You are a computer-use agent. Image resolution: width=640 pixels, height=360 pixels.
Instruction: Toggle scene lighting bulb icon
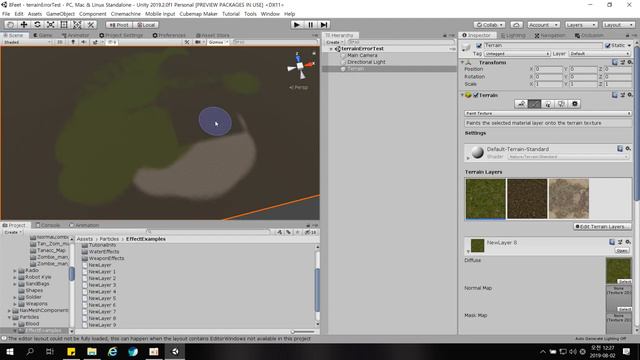tap(73, 42)
